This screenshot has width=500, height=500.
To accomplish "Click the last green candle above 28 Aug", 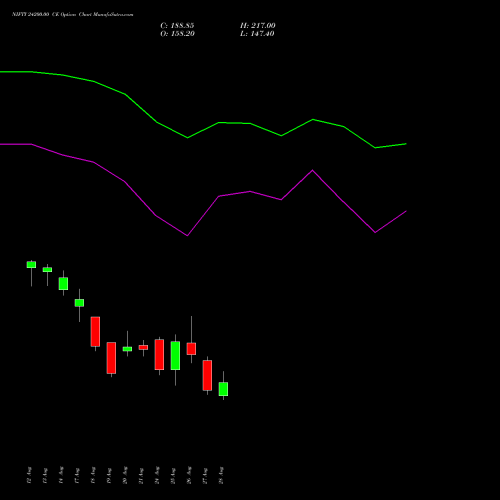I will pyautogui.click(x=223, y=389).
